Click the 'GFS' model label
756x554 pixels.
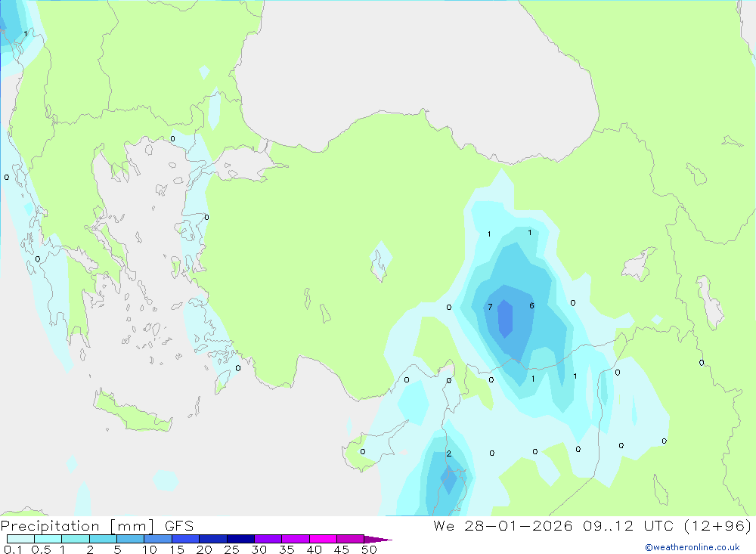click(179, 526)
